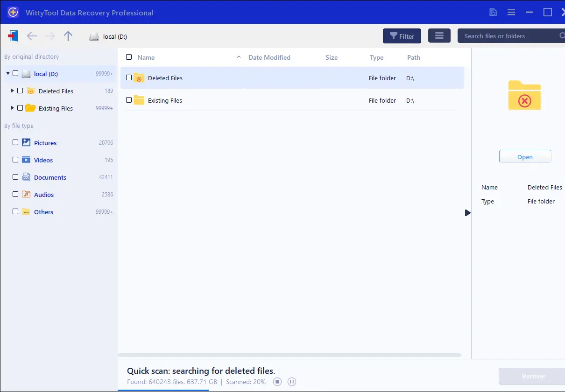Screen dimensions: 565x392
Task: Click the search files or folders field
Action: [x=509, y=36]
